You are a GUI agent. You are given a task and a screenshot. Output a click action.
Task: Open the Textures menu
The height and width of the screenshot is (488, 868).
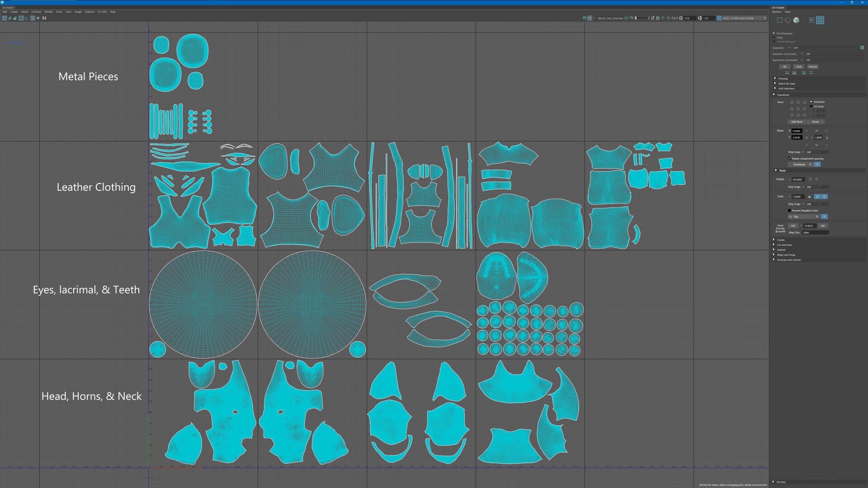90,12
